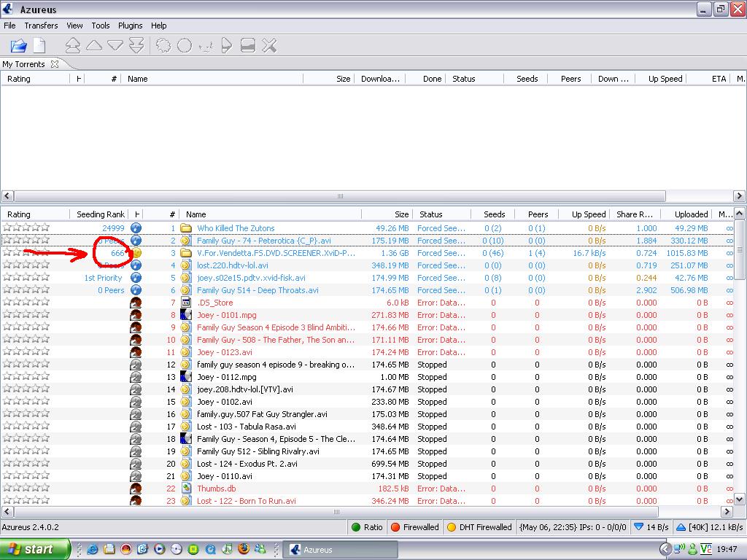Image resolution: width=747 pixels, height=560 pixels.
Task: Click health icon for Who Killed The Zutons
Action: point(136,228)
